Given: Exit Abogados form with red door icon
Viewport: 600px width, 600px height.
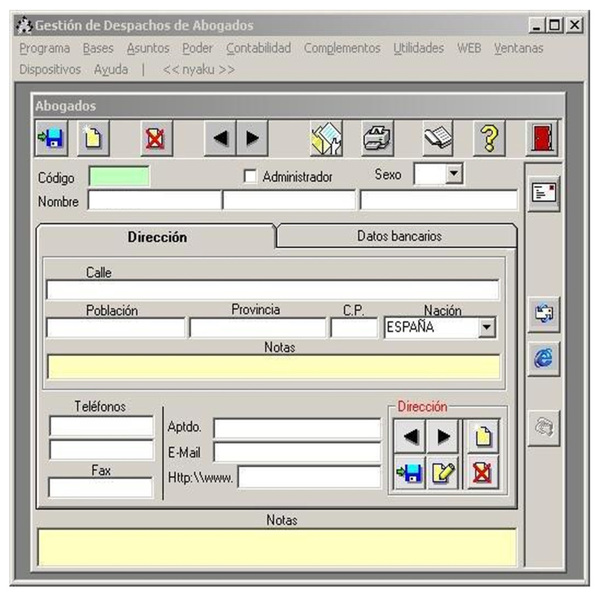Looking at the screenshot, I should (x=542, y=138).
